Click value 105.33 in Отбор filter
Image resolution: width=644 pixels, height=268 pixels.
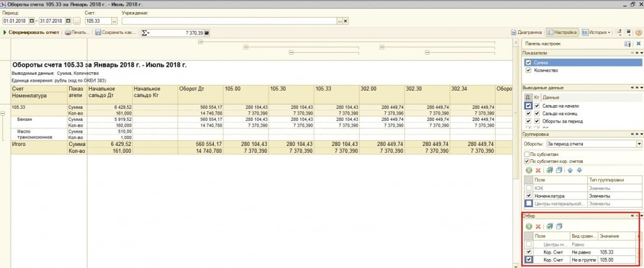[616, 252]
